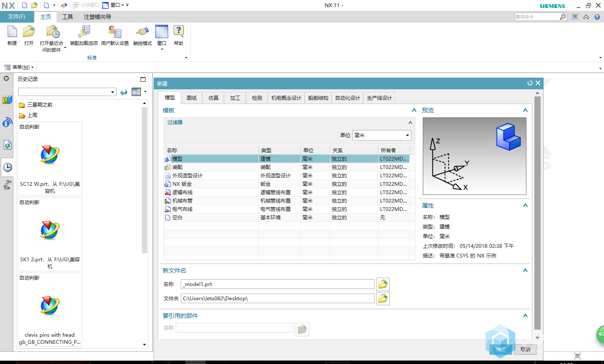
Task: Click the 类型 column header
Action: 279,150
